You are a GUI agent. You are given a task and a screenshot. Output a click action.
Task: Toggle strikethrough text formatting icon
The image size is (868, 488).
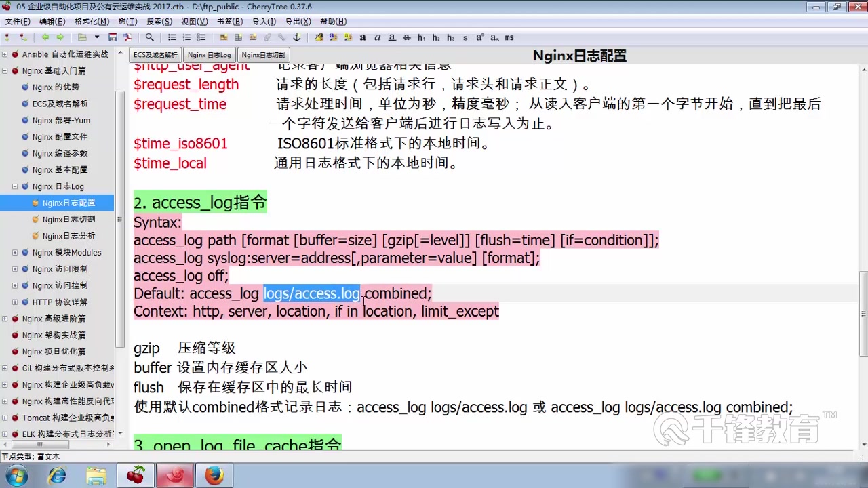[x=407, y=37]
